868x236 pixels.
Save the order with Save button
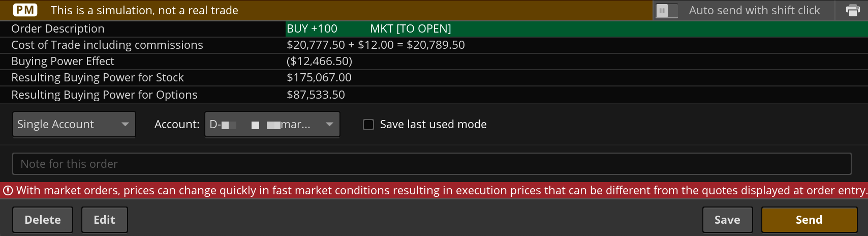tap(727, 220)
